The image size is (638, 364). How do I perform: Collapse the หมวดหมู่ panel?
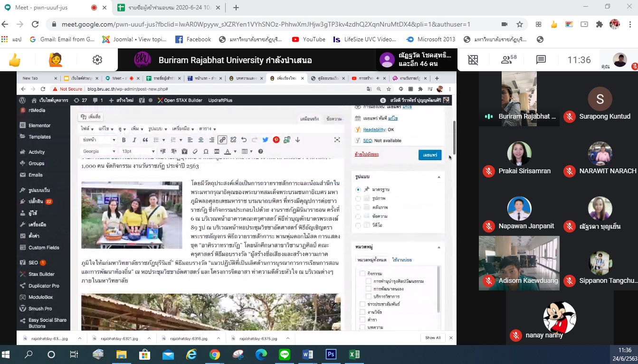(x=438, y=247)
